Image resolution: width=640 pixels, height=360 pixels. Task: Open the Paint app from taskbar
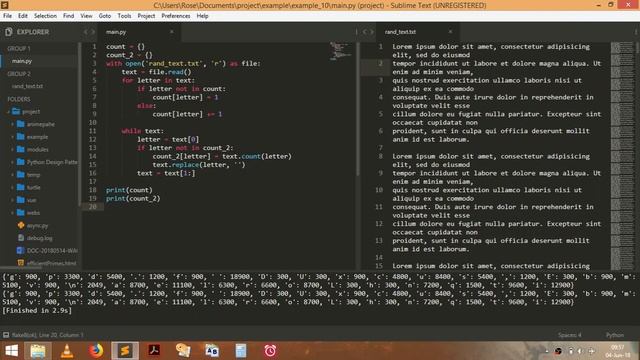click(x=183, y=351)
